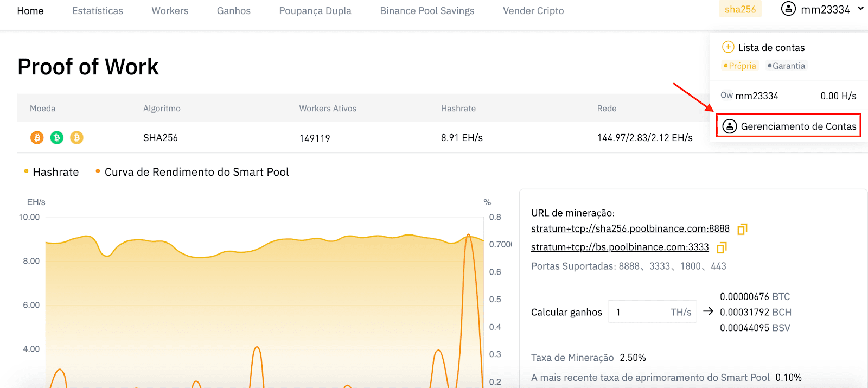
Task: Open the Vender Cripto tab
Action: coord(533,11)
